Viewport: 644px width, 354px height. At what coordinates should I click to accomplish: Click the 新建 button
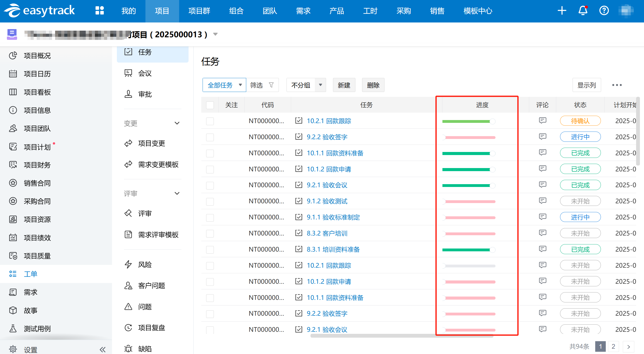click(x=344, y=85)
